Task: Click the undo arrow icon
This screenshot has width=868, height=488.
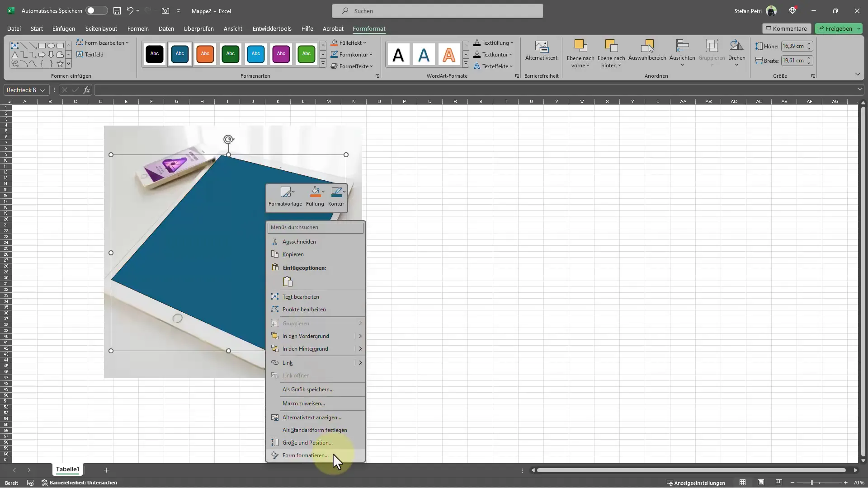Action: pos(130,10)
